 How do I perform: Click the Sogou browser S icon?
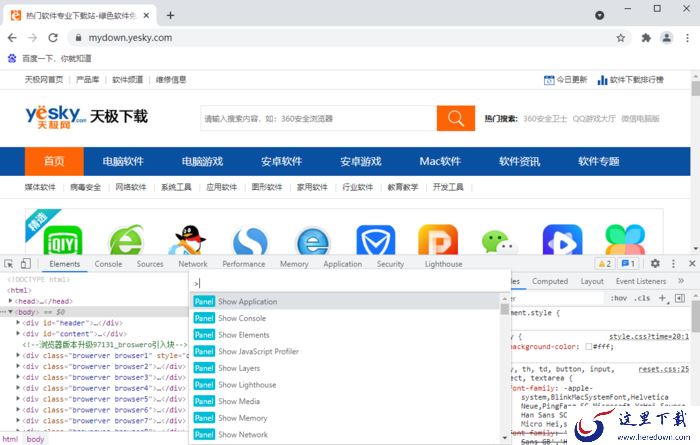250,241
